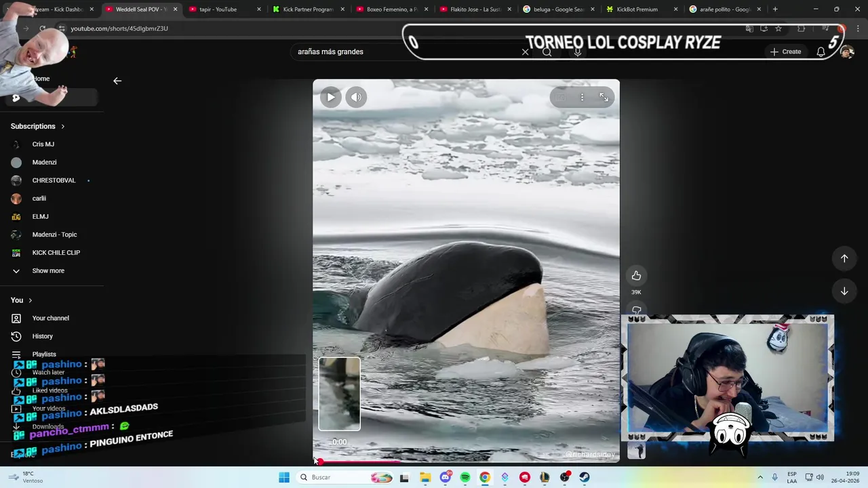Open the account avatar menu
868x488 pixels.
[x=847, y=52]
